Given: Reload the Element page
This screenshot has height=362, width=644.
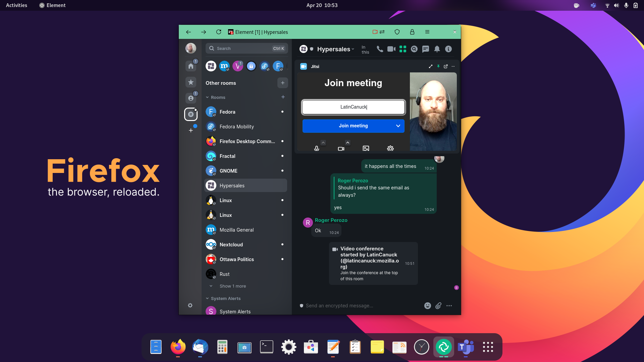Looking at the screenshot, I should tap(219, 32).
